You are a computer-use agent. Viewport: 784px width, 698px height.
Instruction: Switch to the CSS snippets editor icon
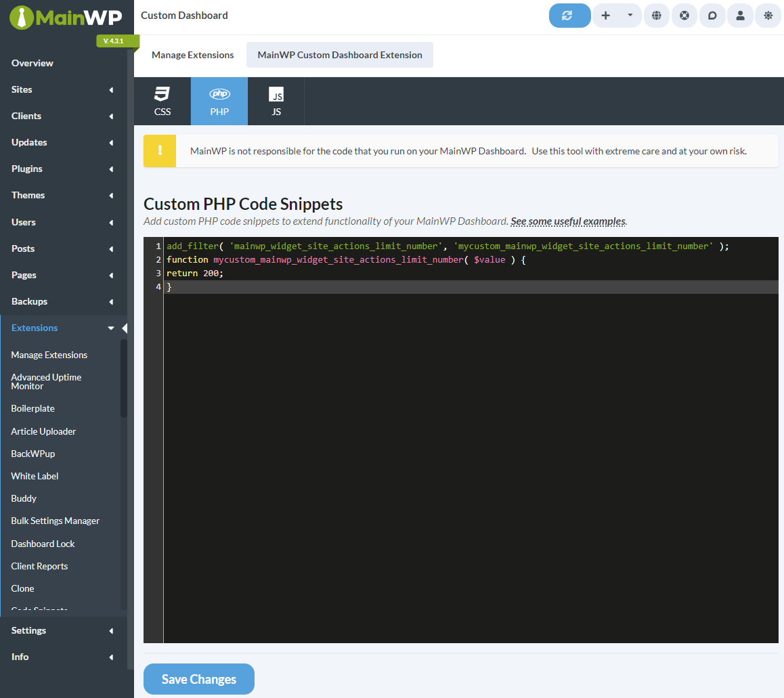(162, 100)
